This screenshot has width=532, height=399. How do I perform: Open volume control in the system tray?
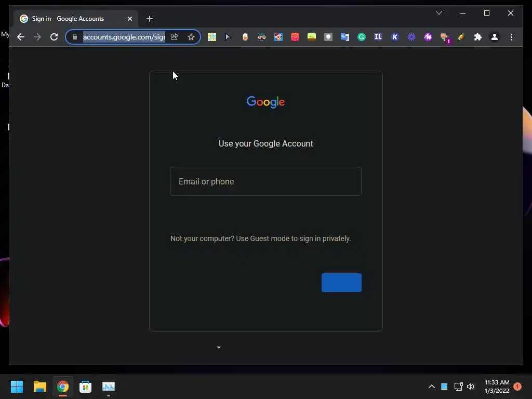tap(471, 387)
